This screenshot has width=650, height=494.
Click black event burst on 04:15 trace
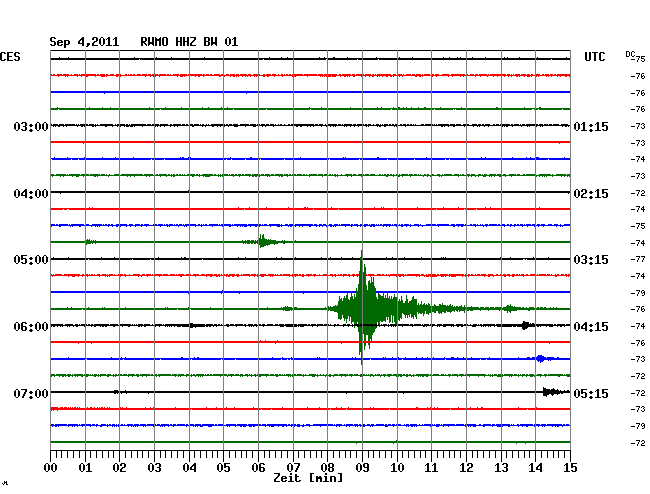pos(526,325)
